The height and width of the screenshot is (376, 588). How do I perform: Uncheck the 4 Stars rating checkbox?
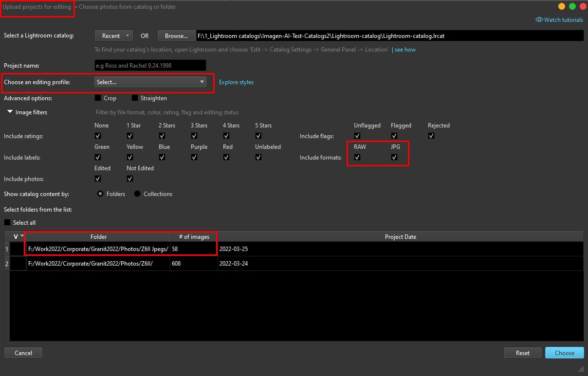click(226, 136)
